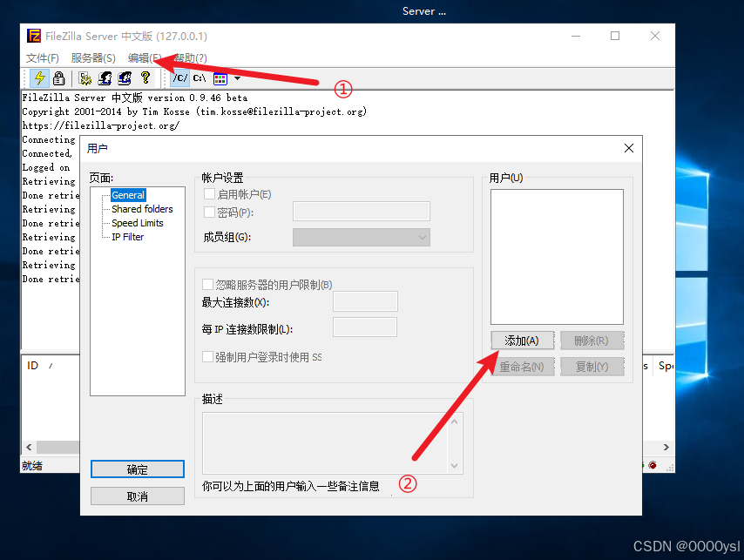Open server settings toolbar icon
The height and width of the screenshot is (560, 744).
pyautogui.click(x=85, y=78)
